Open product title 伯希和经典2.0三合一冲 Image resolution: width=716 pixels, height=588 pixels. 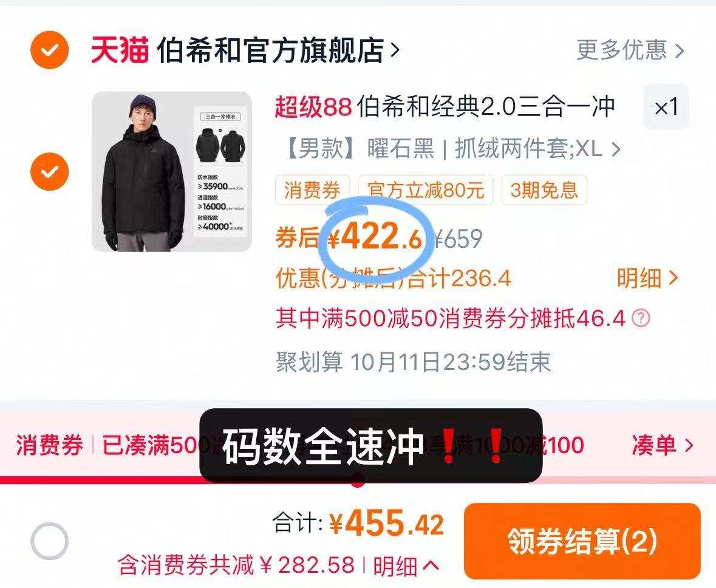[445, 107]
